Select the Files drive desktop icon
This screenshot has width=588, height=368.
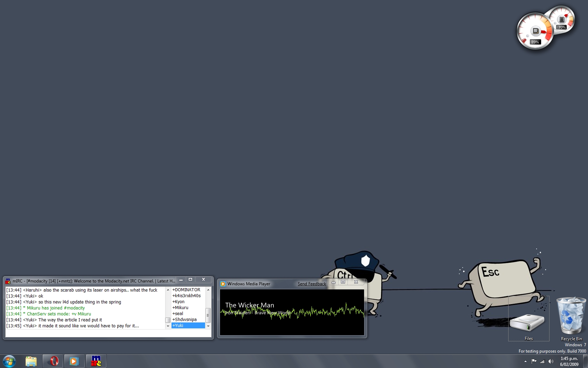pos(528,323)
